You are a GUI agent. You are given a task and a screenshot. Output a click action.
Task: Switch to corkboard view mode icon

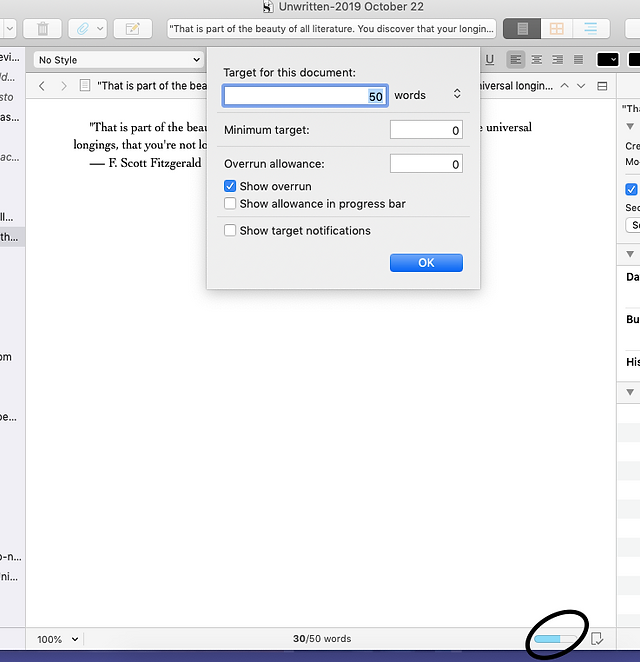556,29
